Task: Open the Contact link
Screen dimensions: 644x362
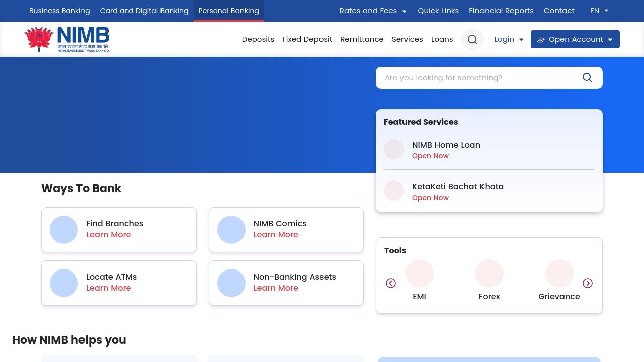Action: 559,11
